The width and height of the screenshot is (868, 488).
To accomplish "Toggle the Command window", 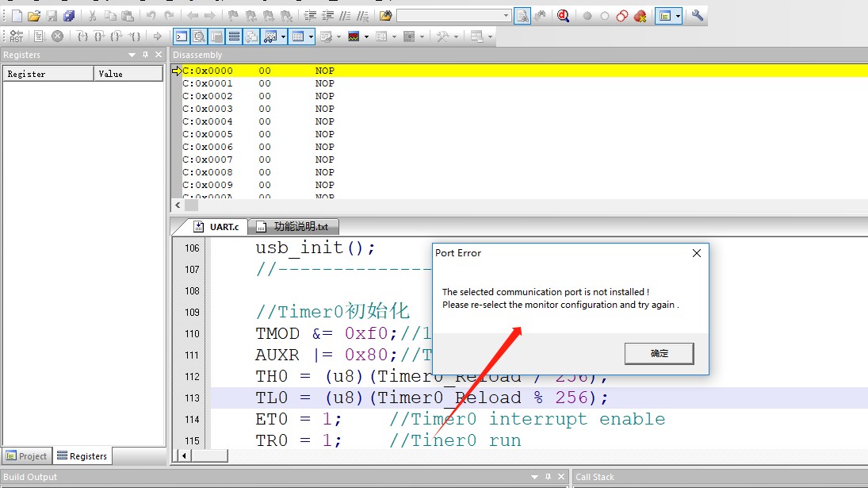I will coord(182,37).
